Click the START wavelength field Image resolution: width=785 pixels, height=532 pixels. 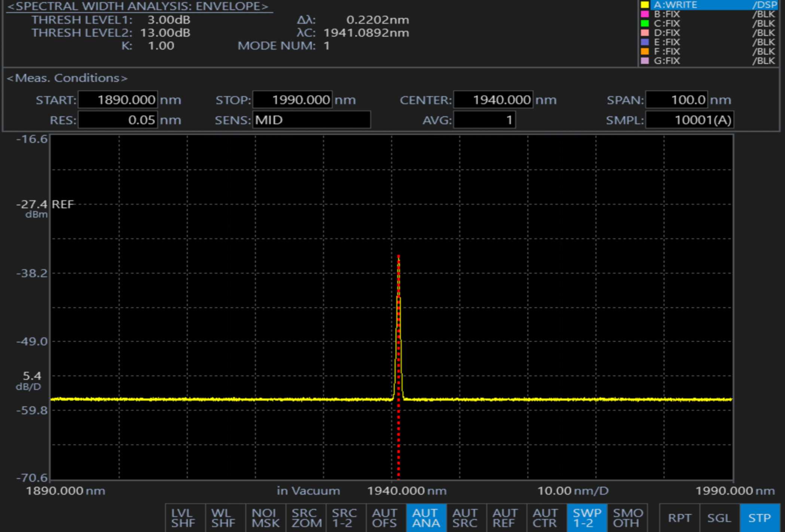tap(118, 100)
